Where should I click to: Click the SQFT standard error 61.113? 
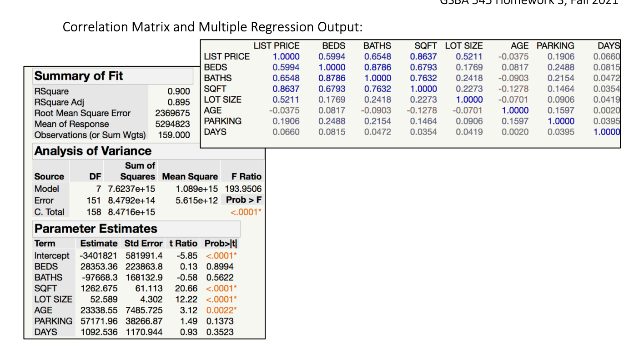click(x=149, y=288)
